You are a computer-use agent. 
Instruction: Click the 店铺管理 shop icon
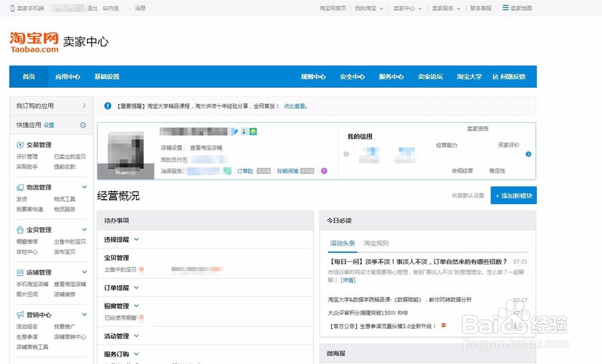tap(20, 273)
